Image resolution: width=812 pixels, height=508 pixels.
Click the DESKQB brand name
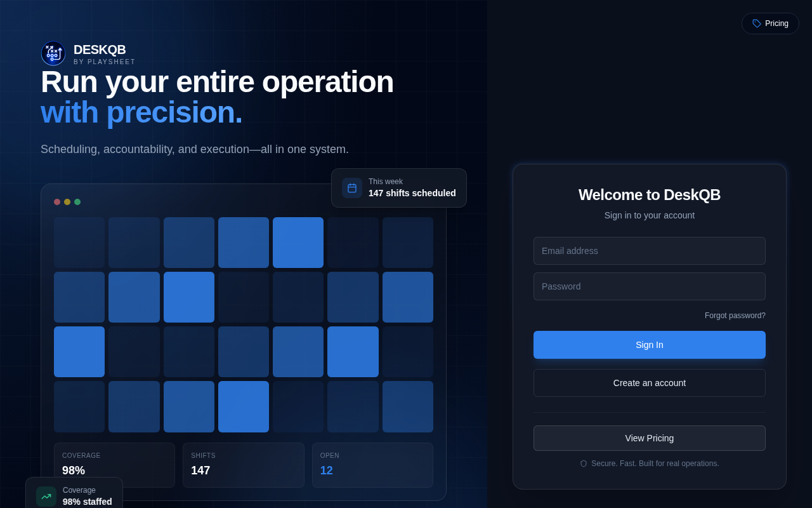pyautogui.click(x=100, y=50)
